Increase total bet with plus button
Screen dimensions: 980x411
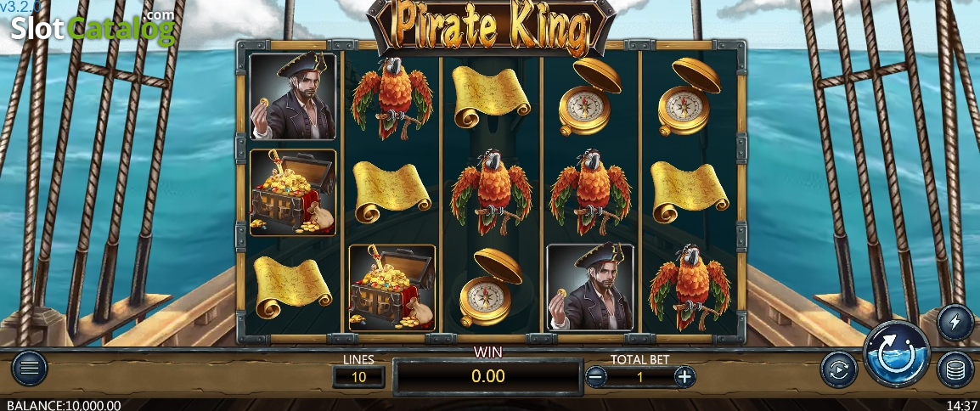pyautogui.click(x=685, y=377)
